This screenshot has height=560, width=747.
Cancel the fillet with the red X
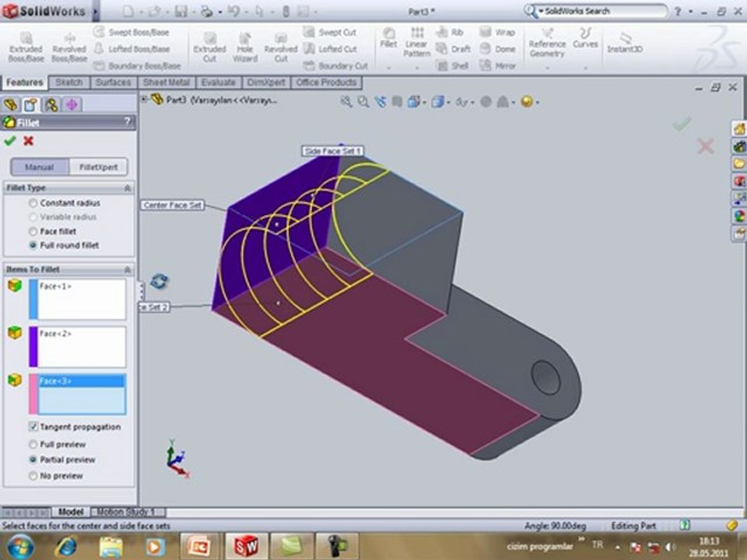pos(29,141)
